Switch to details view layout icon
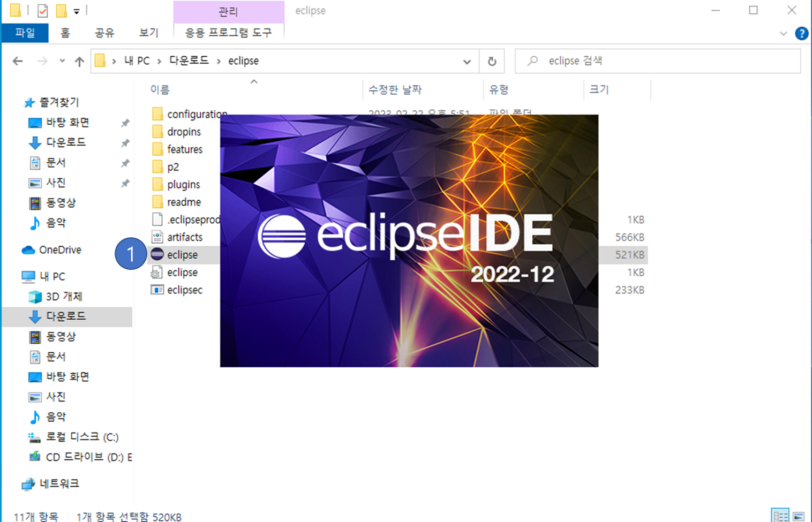The height and width of the screenshot is (522, 812). [x=780, y=516]
